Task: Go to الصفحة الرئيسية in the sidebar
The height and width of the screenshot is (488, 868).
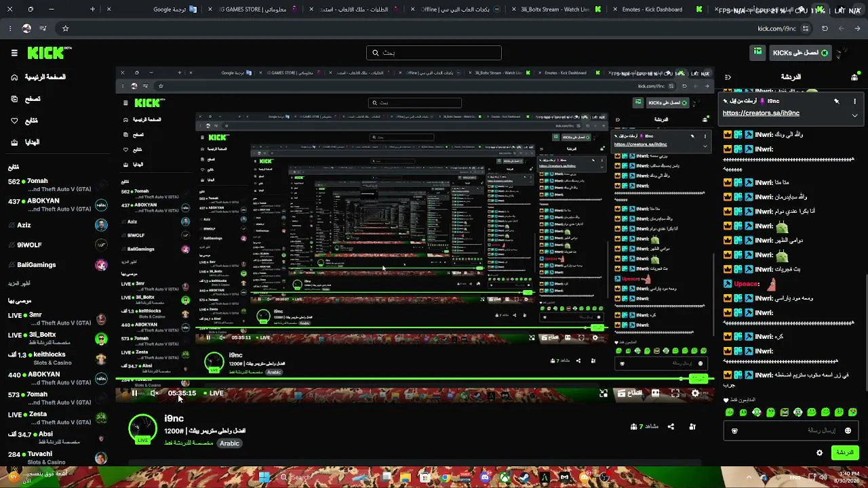Action: tap(39, 77)
